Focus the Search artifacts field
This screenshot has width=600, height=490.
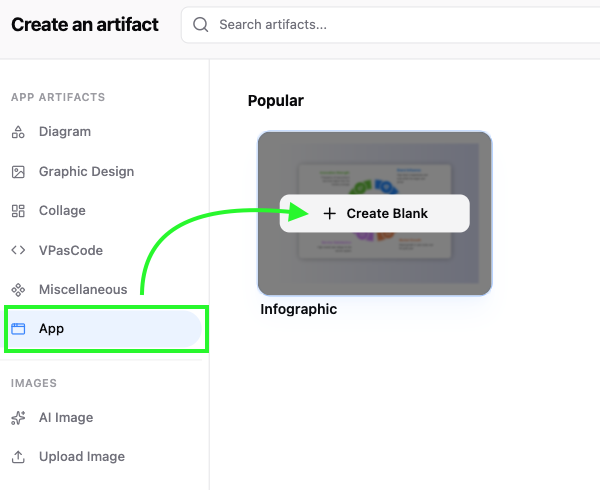click(390, 25)
